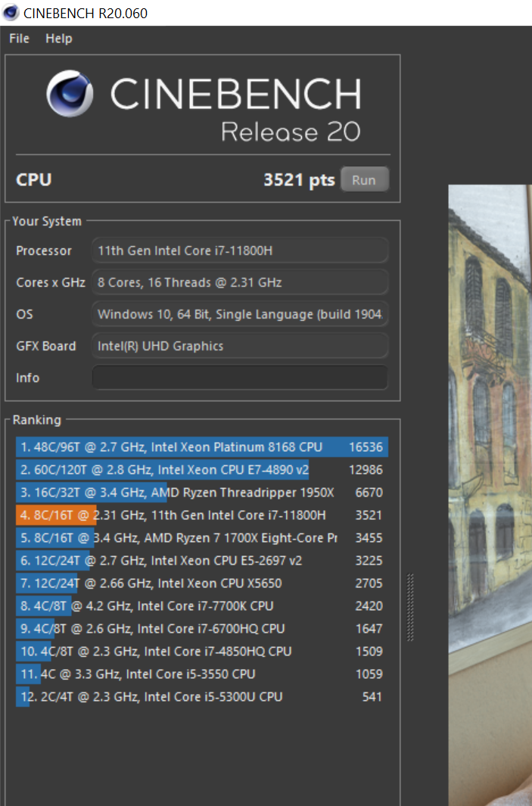Click the CPU score 3521 pts

[299, 180]
